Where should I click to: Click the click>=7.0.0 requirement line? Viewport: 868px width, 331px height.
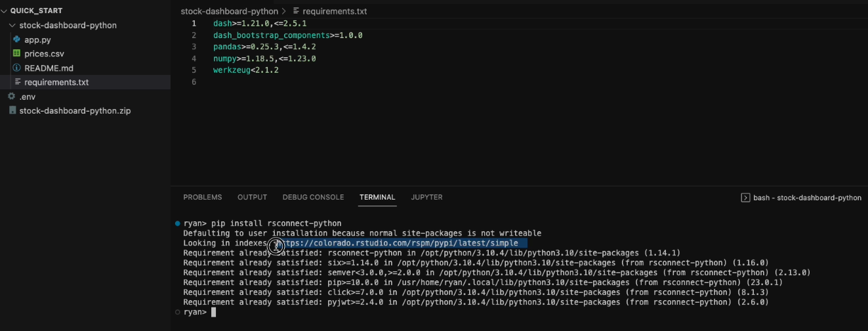(476, 292)
